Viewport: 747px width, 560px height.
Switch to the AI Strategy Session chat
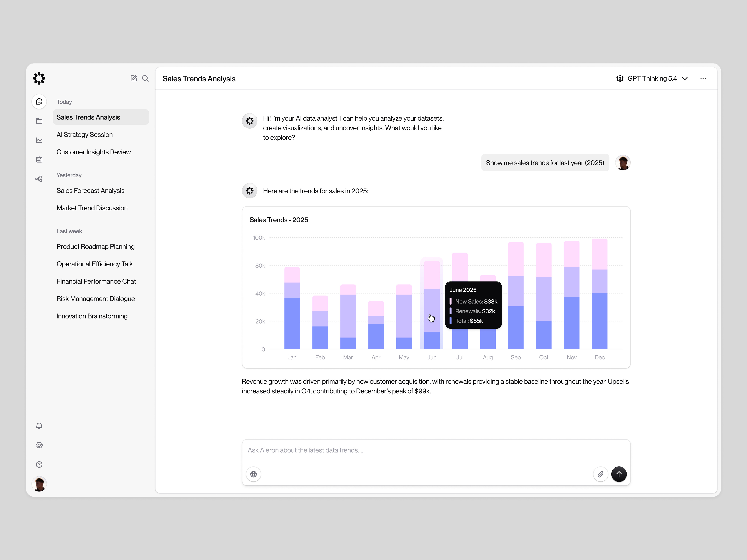click(x=85, y=134)
